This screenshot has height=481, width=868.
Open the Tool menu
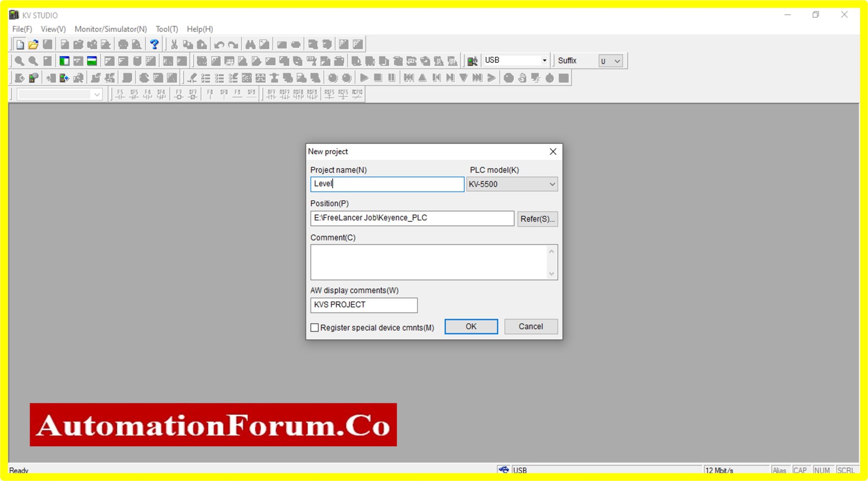pyautogui.click(x=167, y=29)
